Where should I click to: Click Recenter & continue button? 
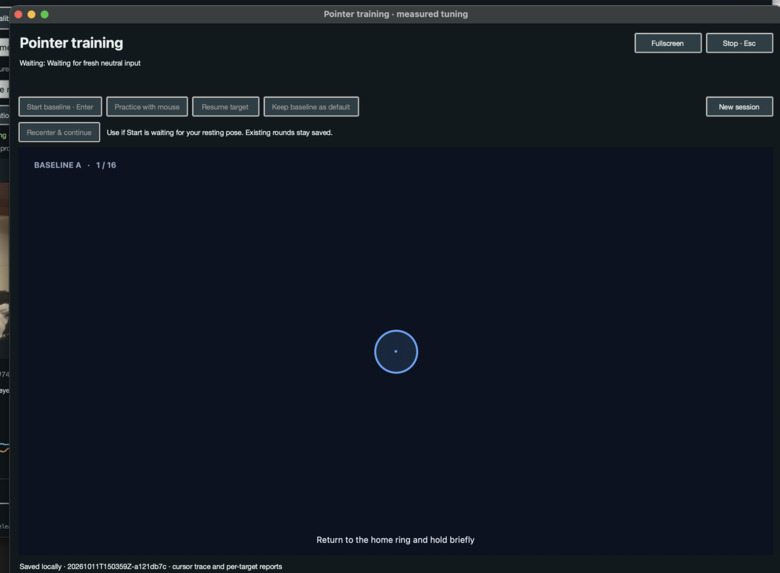click(x=59, y=132)
